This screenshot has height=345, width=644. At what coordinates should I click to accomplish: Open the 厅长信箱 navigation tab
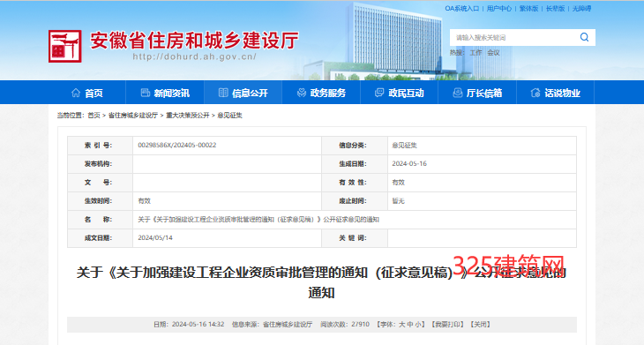point(477,93)
